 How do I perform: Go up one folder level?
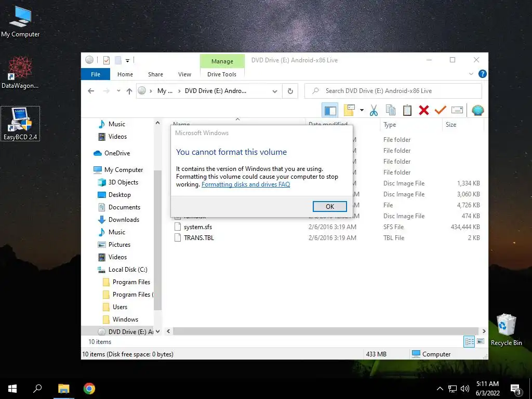pos(129,91)
